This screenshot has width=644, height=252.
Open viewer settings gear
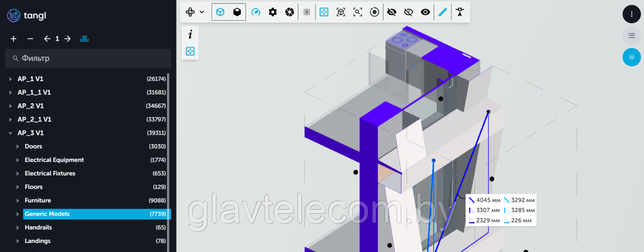(273, 12)
